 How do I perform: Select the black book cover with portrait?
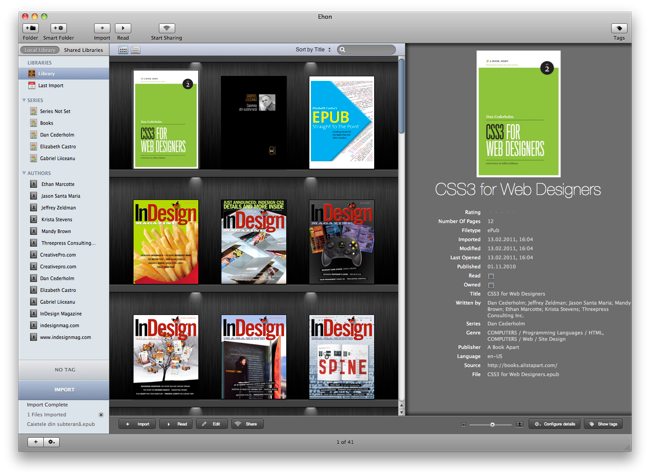(254, 122)
